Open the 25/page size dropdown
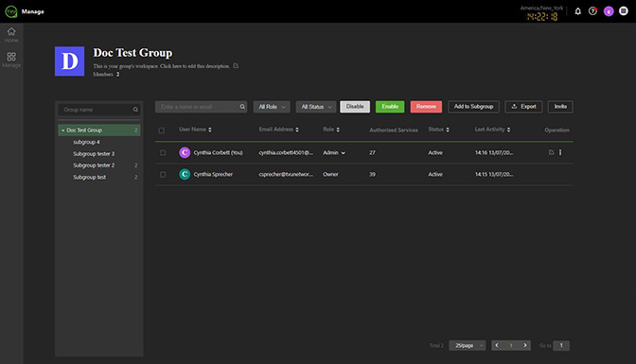The image size is (636, 364). coord(468,345)
